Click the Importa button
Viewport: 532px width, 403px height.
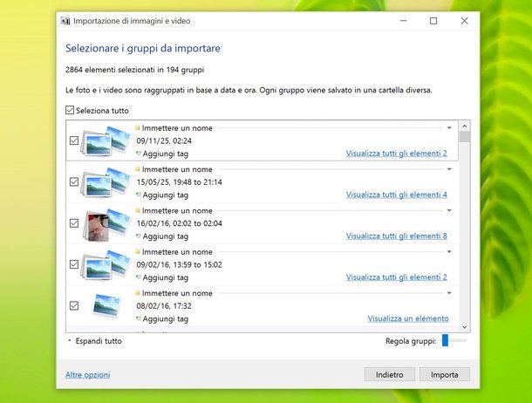(x=445, y=374)
